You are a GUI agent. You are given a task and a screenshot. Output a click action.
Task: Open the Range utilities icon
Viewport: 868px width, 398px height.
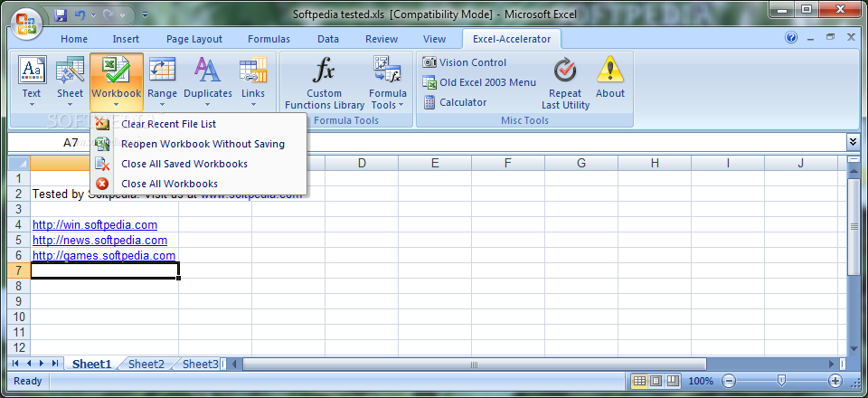tap(162, 70)
